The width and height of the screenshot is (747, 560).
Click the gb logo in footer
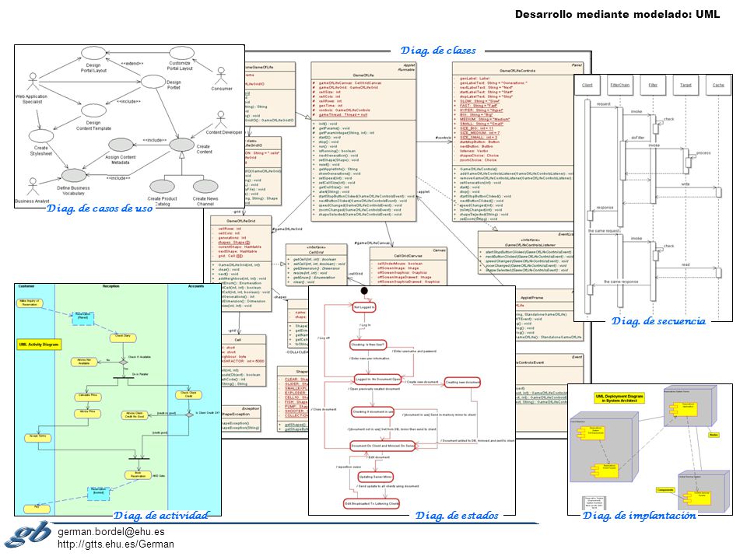[x=29, y=535]
